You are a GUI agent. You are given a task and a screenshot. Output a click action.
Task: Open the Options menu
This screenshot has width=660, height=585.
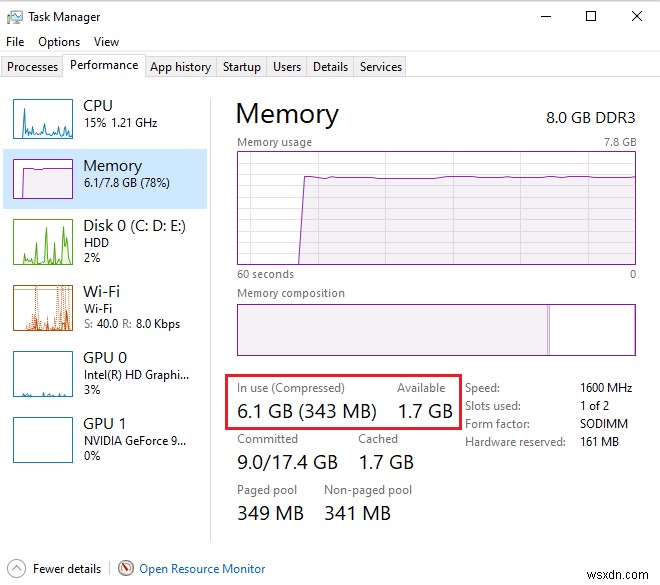(59, 42)
